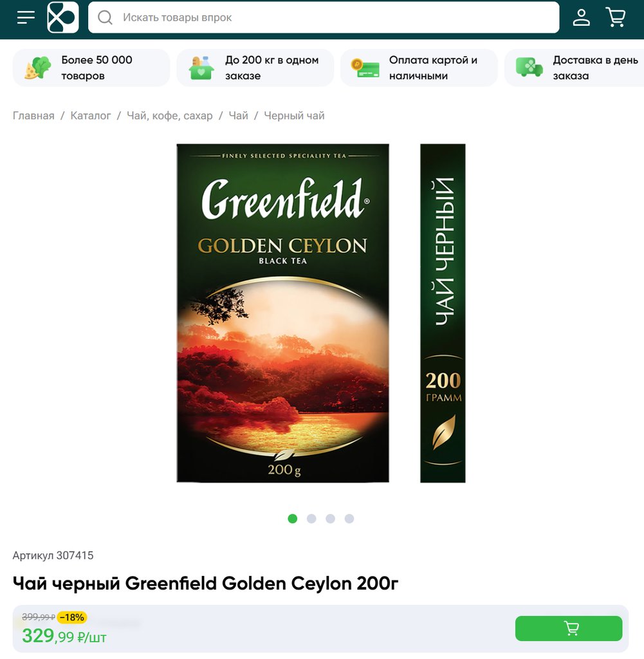Go to Главная breadcrumb
This screenshot has height=659, width=644.
pos(33,116)
